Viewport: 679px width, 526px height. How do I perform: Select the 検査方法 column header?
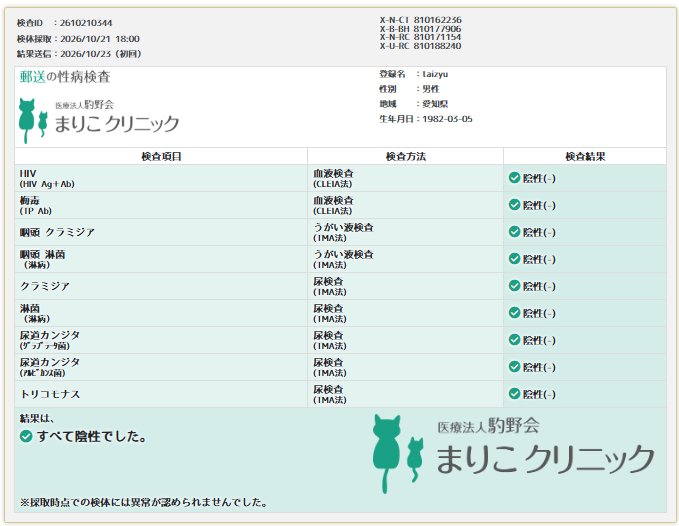tap(405, 156)
